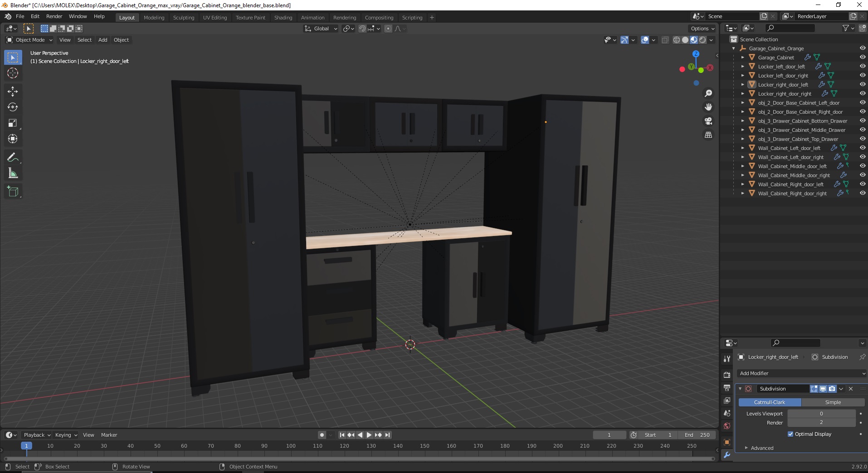Expand the Locker_right_door_left tree item

click(x=742, y=85)
